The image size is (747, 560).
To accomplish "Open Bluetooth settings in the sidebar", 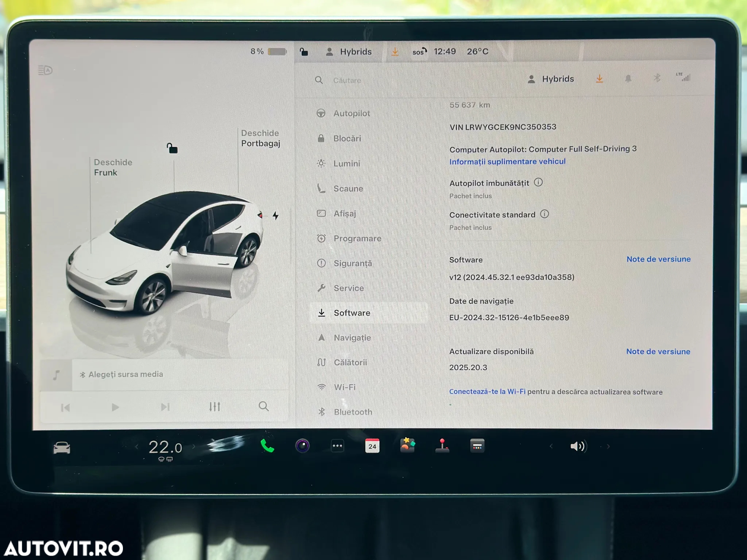I will click(345, 412).
